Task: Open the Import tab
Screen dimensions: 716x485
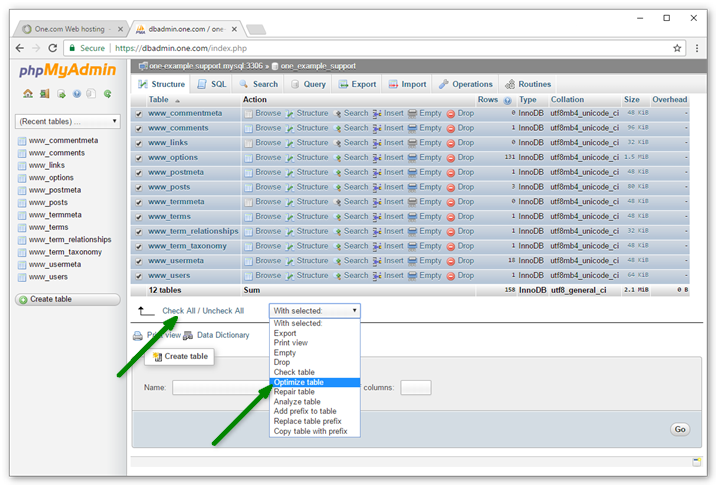Action: point(407,84)
